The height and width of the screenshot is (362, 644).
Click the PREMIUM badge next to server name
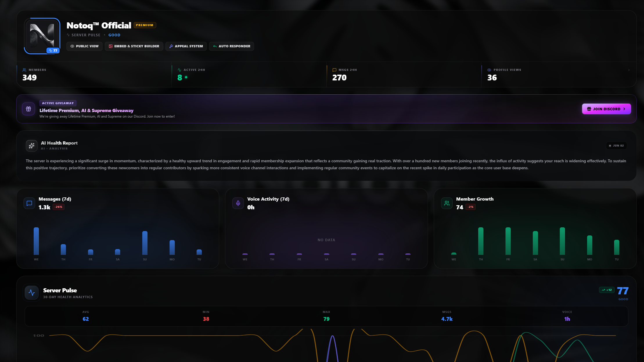[x=145, y=25]
